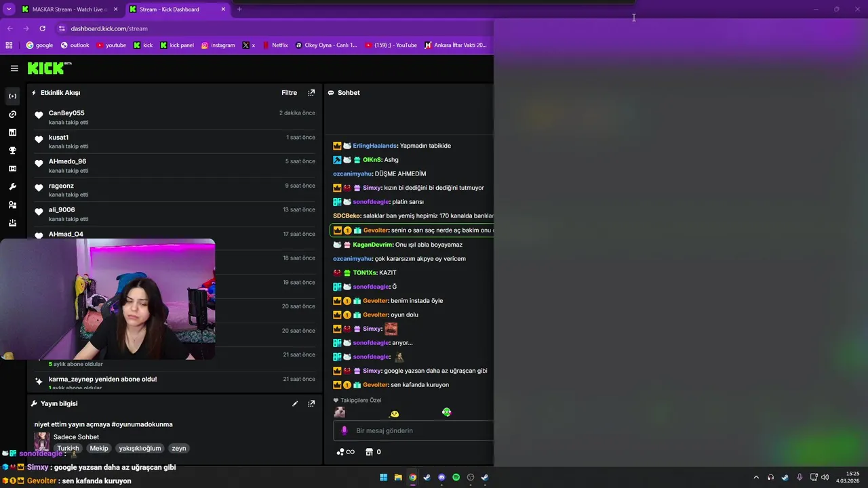Click the yakışıklıoğlum stream tag
This screenshot has height=488, width=868.
(140, 448)
